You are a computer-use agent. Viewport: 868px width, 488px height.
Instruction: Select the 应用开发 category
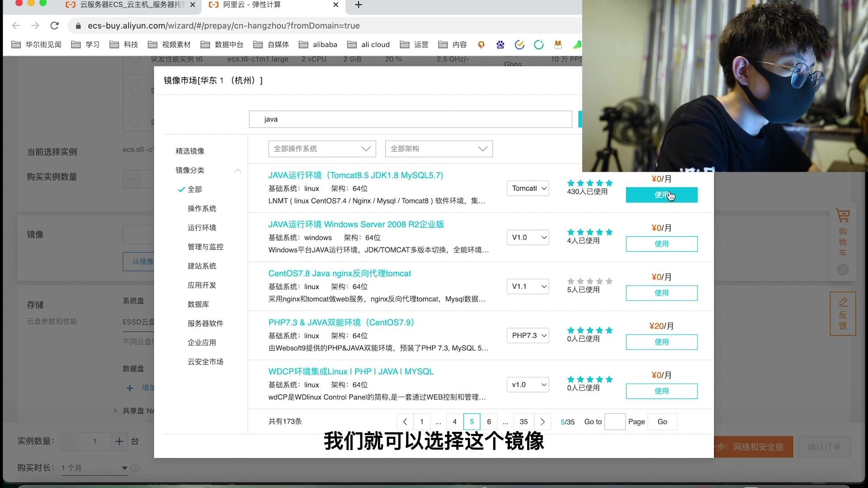click(x=202, y=285)
